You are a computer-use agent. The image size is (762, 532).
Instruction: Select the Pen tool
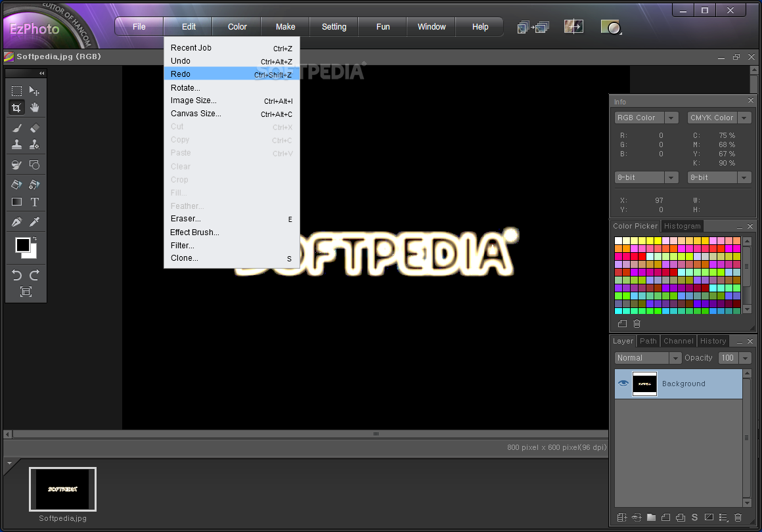click(16, 222)
